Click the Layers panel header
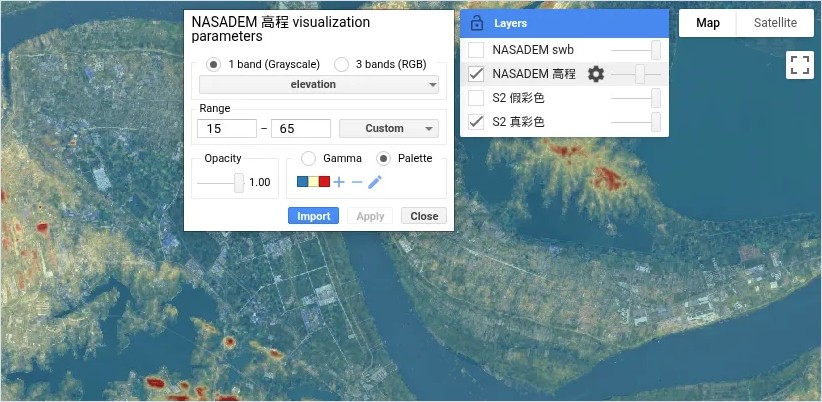 tap(564, 24)
